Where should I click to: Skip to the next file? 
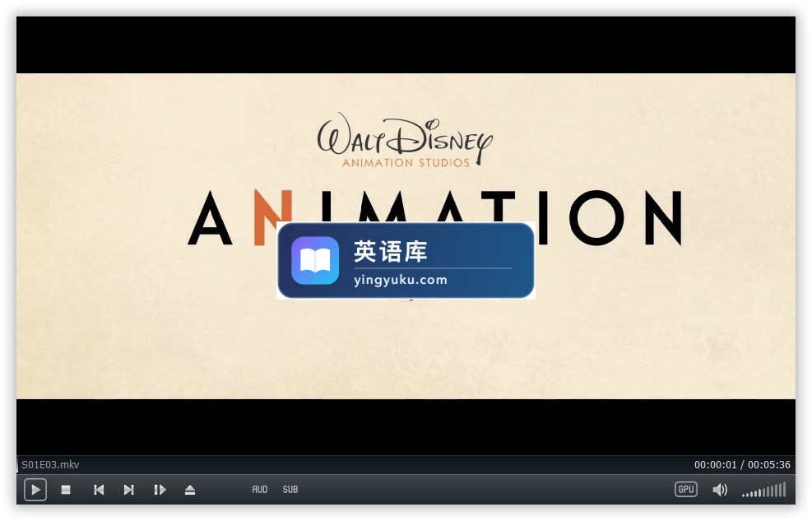(128, 490)
